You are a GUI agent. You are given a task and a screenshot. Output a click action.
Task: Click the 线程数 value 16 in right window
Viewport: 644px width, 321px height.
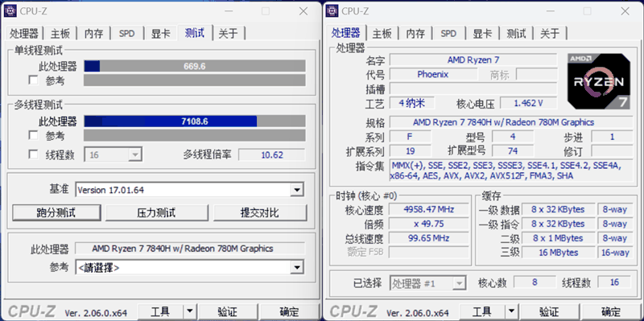(x=614, y=282)
